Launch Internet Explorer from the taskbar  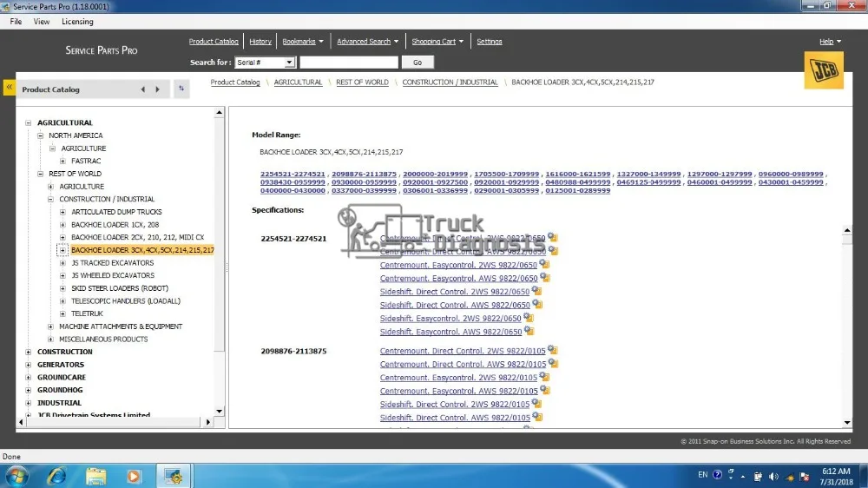click(56, 476)
